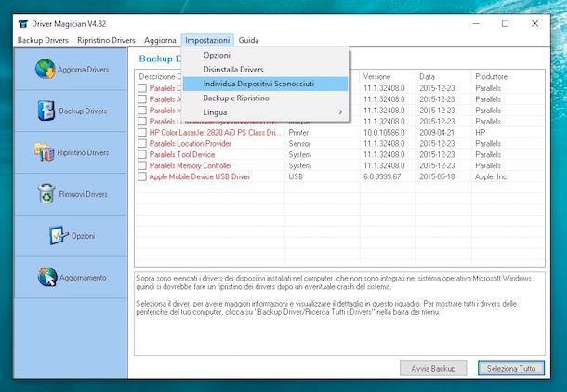Tick checkbox of Parallels USB Mouse row
The width and height of the screenshot is (567, 392).
pyautogui.click(x=142, y=122)
